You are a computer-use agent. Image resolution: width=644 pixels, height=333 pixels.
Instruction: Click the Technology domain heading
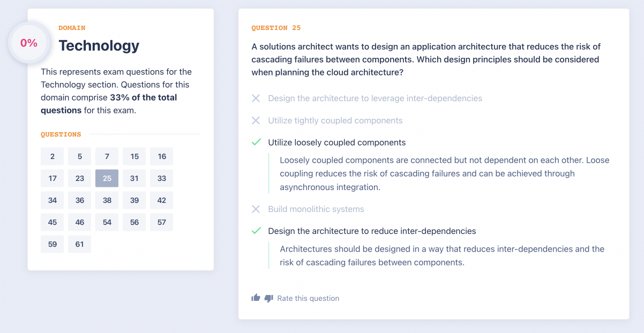coord(99,46)
